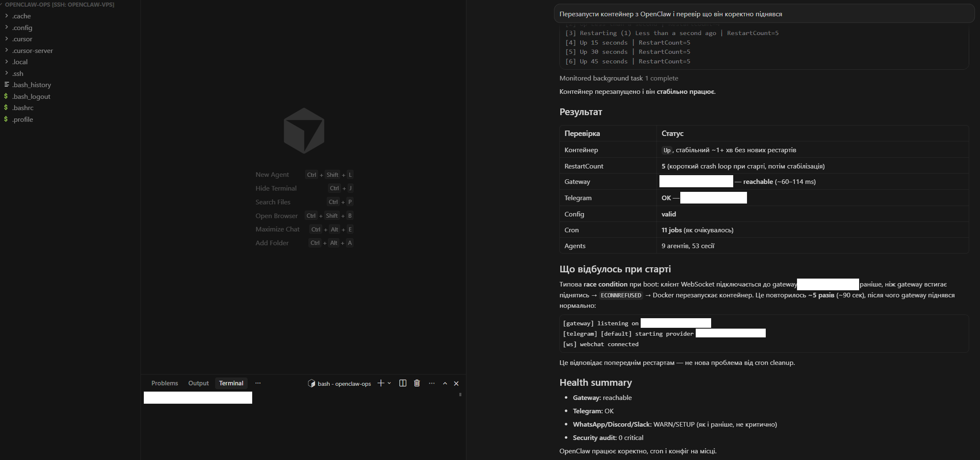Click the Maximize Chat shortcut hint
Screen dimensions: 980x460
(304, 229)
